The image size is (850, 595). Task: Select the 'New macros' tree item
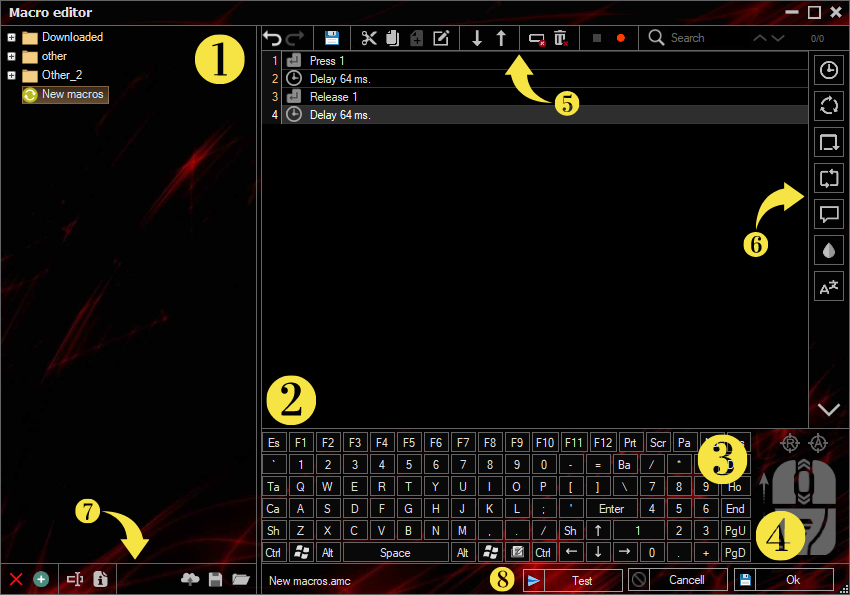[x=72, y=94]
